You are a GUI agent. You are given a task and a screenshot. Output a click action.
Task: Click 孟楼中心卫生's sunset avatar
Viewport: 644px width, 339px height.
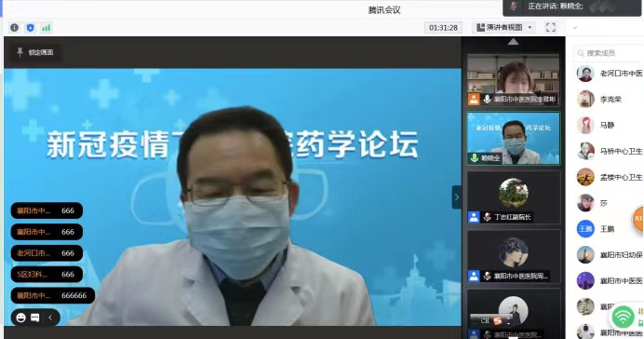tap(585, 177)
